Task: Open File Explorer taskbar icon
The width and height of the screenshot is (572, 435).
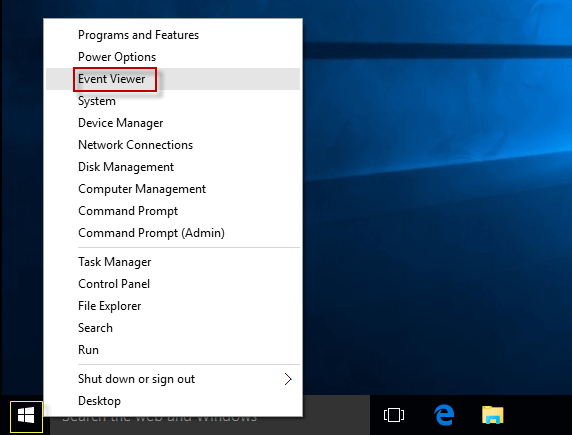Action: tap(493, 415)
